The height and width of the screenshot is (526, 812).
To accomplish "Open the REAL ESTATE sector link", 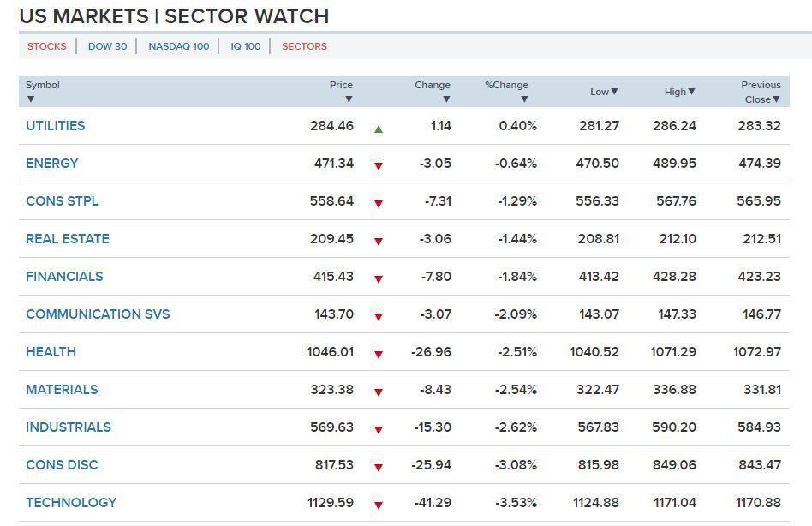I will [x=68, y=239].
